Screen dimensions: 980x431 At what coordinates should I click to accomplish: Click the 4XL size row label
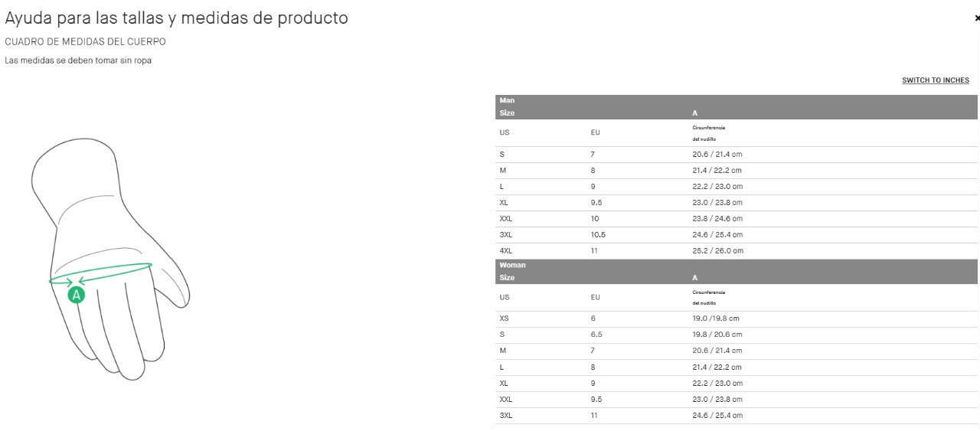506,251
